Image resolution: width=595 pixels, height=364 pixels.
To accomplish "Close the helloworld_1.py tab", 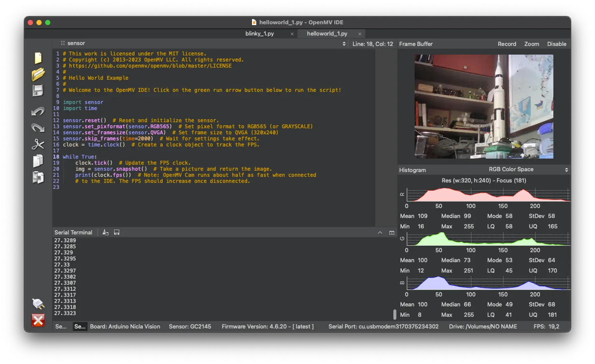I will pyautogui.click(x=360, y=34).
